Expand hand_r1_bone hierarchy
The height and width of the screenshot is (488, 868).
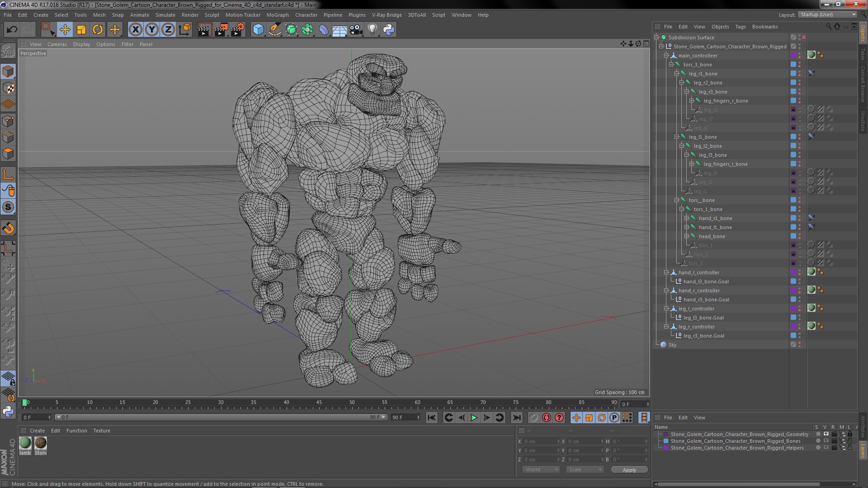point(686,218)
